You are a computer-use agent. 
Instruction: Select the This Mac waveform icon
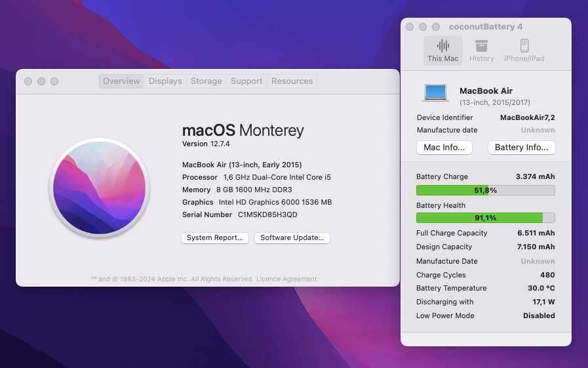(443, 46)
